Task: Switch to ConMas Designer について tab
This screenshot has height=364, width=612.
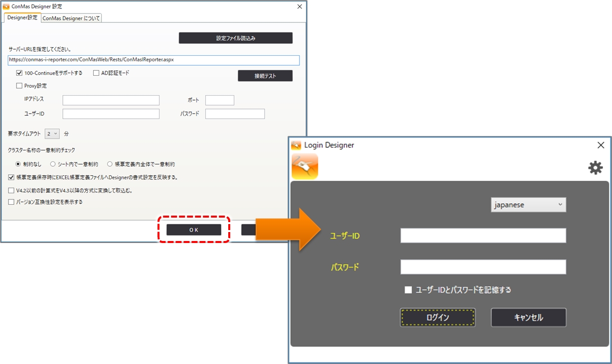Action: (71, 18)
